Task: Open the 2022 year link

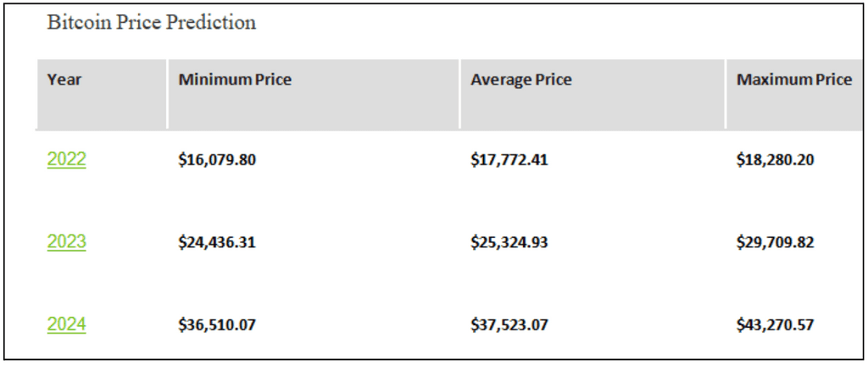Action: coord(66,159)
